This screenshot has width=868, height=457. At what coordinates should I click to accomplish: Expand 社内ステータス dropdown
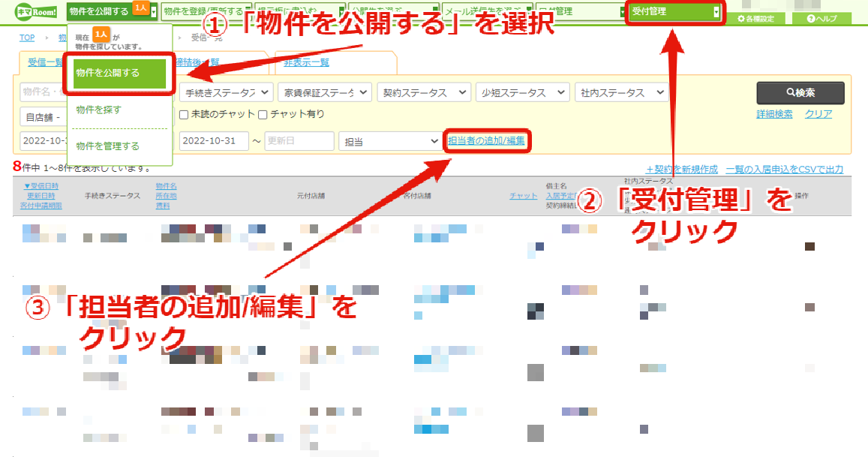click(622, 92)
